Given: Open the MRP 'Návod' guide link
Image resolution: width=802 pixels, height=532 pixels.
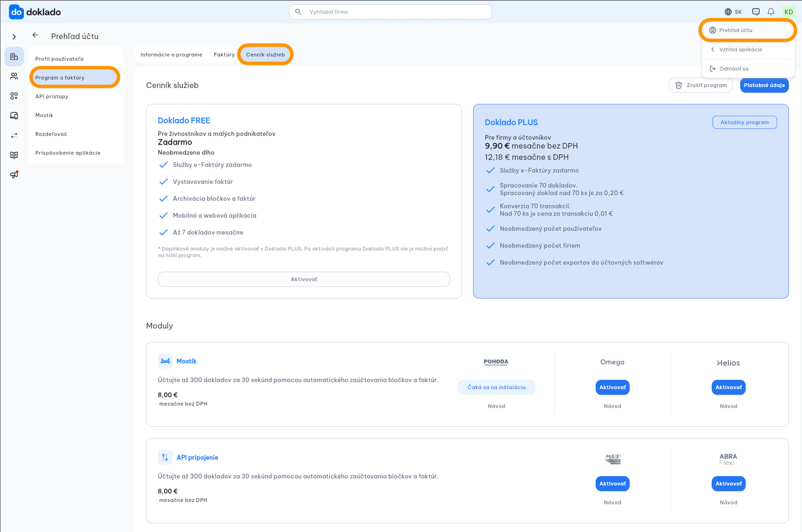Looking at the screenshot, I should (612, 503).
